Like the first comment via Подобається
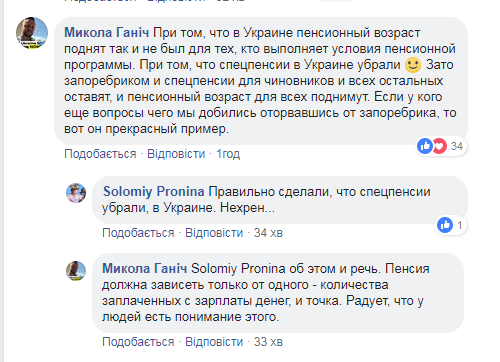 [x=100, y=154]
